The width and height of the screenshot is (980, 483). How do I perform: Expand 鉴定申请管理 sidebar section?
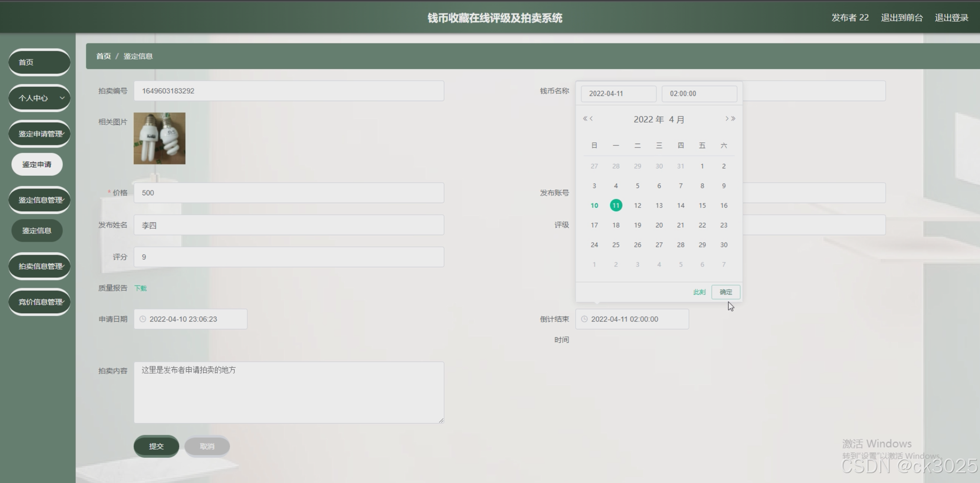point(39,134)
